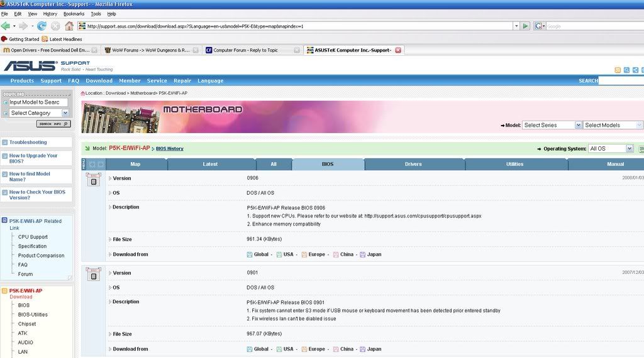Click the browser URL address field
The image size is (644, 358).
(x=296, y=26)
